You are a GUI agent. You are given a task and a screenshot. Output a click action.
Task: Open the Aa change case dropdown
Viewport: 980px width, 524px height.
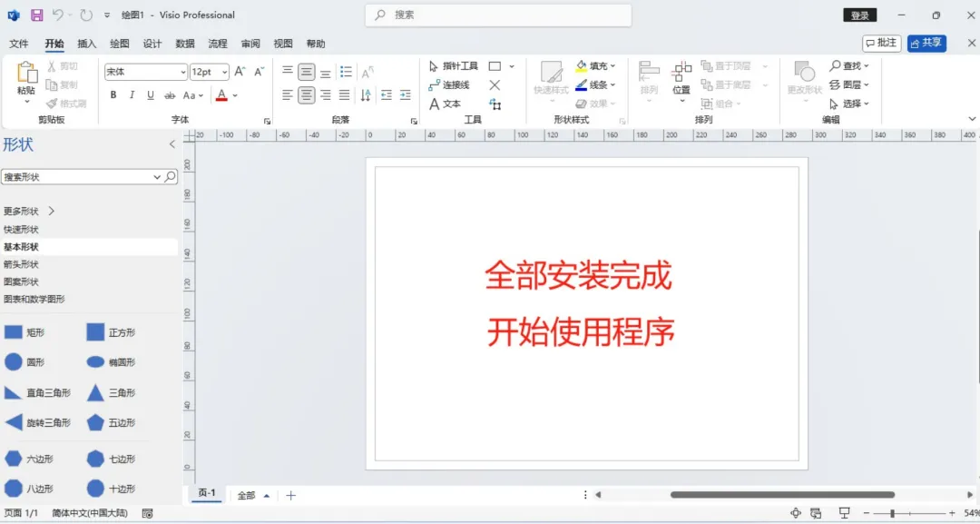click(193, 95)
